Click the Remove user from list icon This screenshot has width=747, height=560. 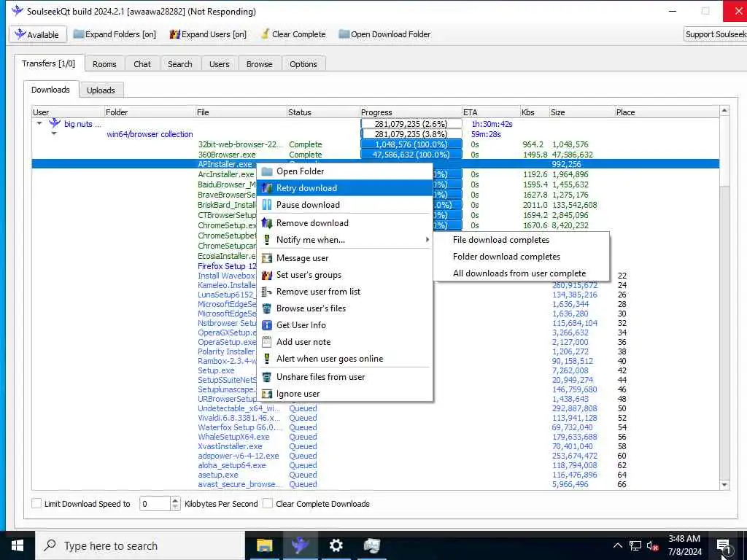pyautogui.click(x=267, y=292)
